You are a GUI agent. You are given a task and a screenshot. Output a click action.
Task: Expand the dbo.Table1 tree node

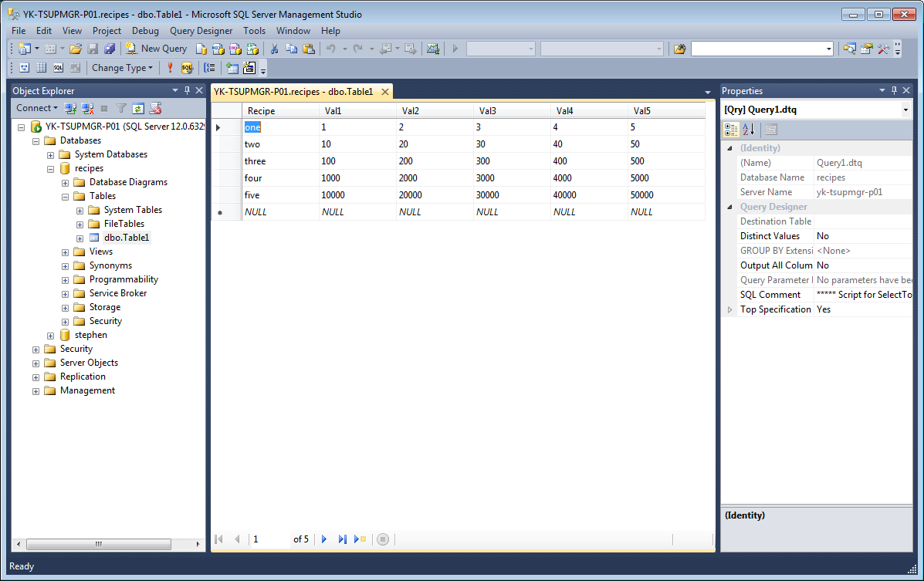(x=80, y=238)
